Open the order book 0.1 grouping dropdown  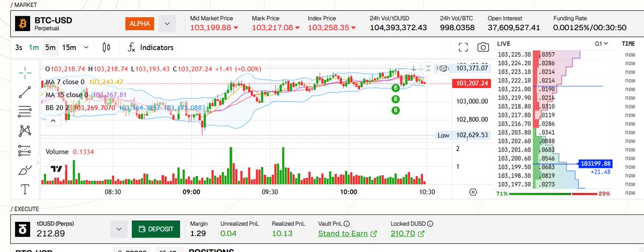click(601, 44)
